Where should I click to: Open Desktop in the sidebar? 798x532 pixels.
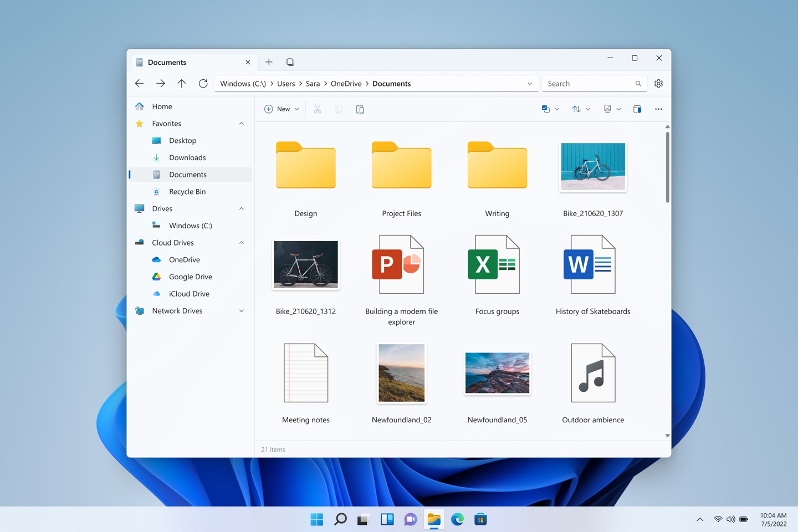[x=191, y=141]
